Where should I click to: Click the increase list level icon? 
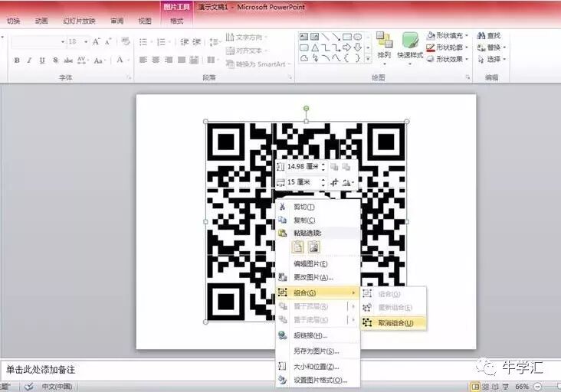coord(196,42)
